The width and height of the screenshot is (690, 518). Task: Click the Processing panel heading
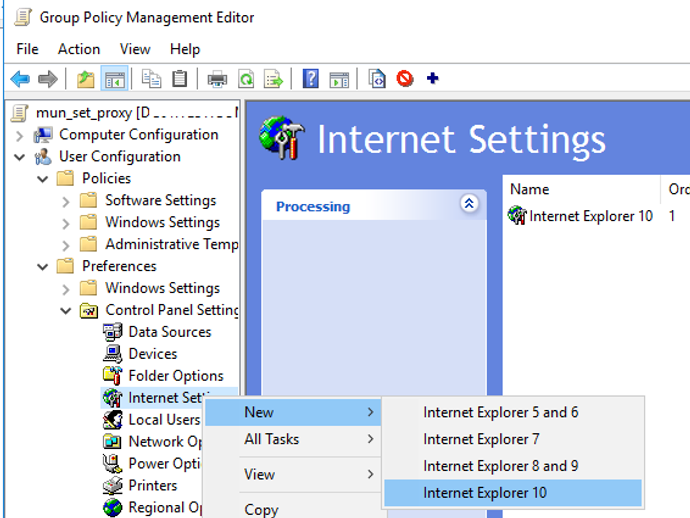[313, 206]
